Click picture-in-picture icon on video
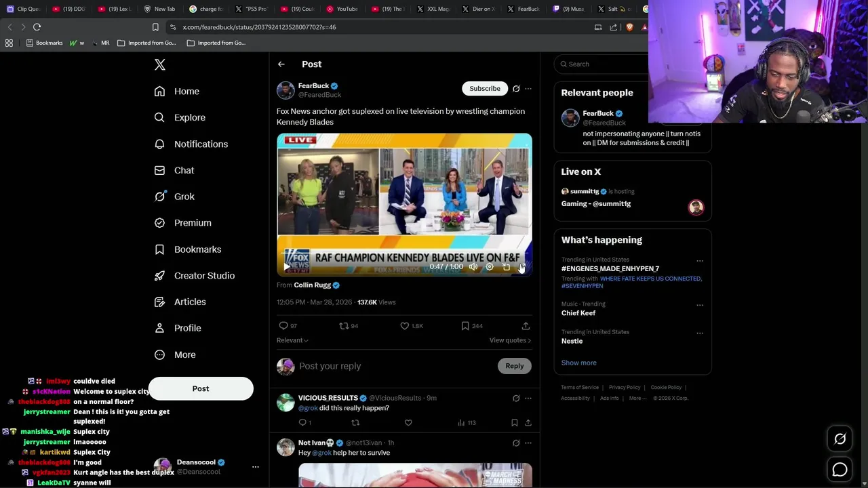Viewport: 868px width, 488px height. pos(506,267)
